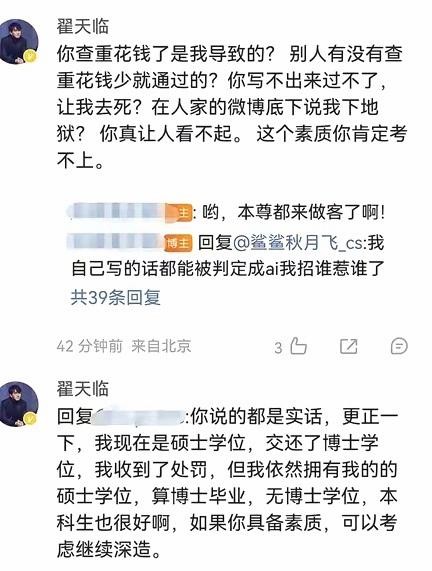Like the first comment with thumbs-up icon

298,346
